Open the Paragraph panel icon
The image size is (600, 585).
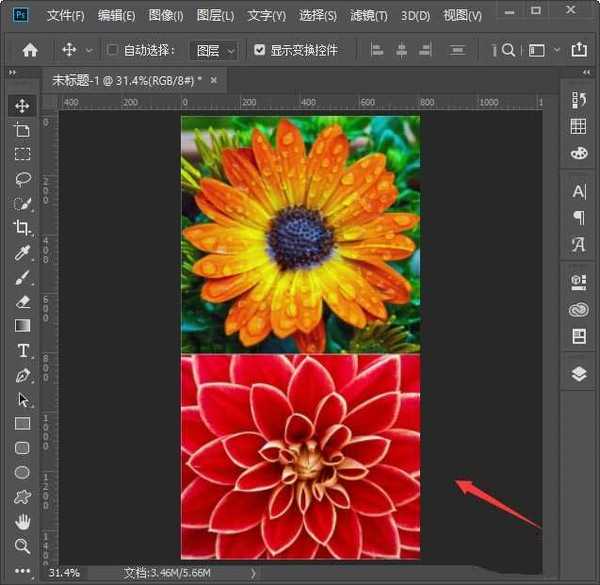pos(578,217)
